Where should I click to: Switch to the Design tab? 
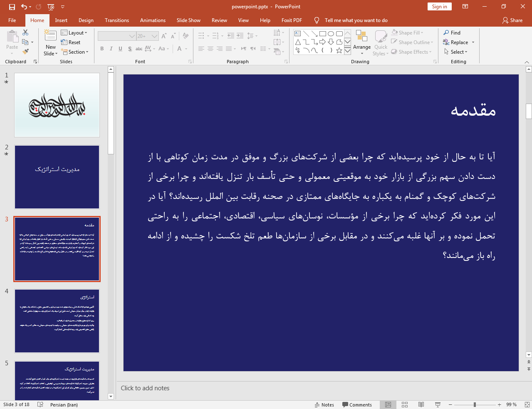click(x=86, y=20)
